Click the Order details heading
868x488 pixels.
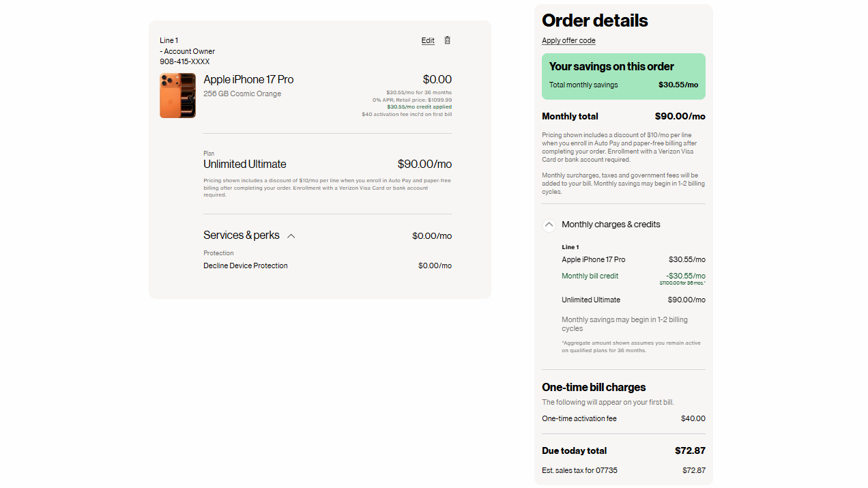(594, 20)
